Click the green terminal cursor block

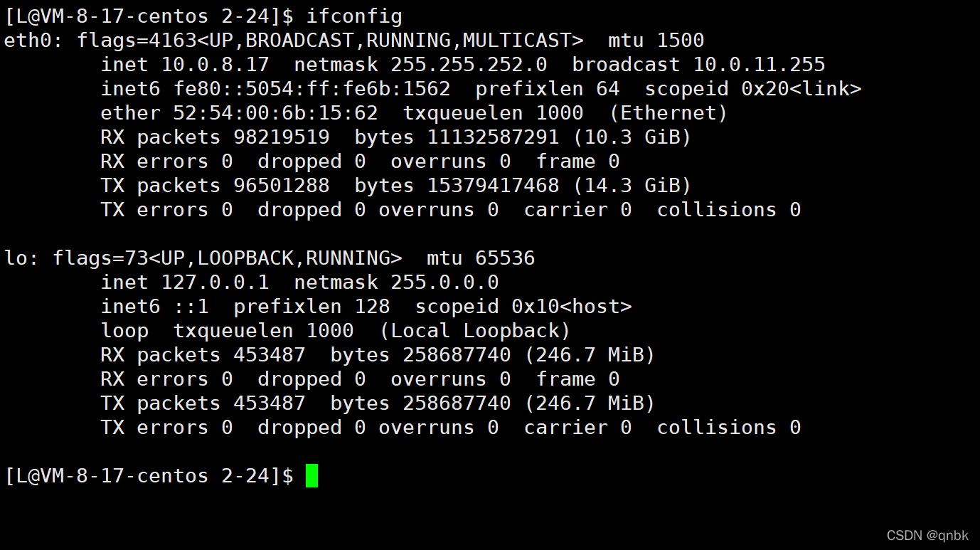(311, 475)
